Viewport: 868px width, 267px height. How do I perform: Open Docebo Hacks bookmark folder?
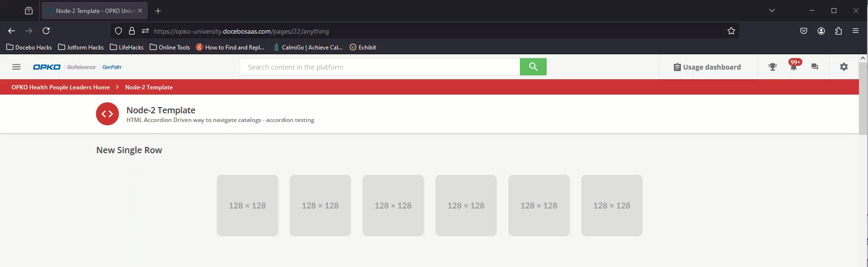29,47
